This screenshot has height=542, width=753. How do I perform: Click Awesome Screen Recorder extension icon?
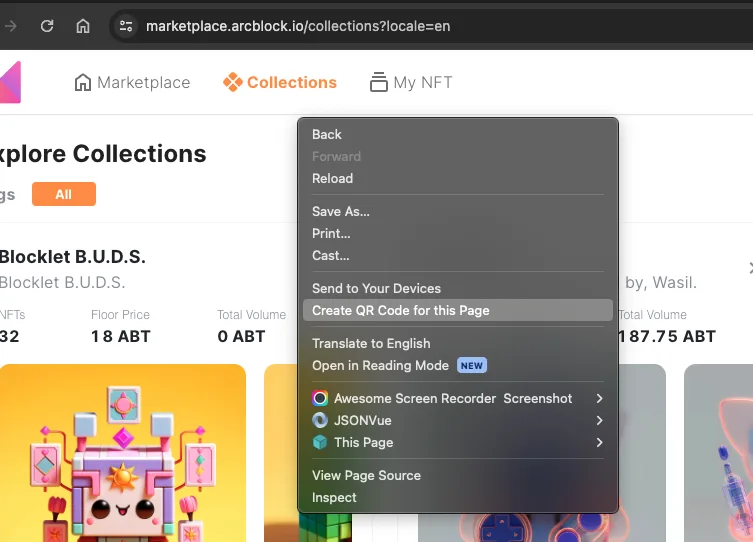coord(320,398)
